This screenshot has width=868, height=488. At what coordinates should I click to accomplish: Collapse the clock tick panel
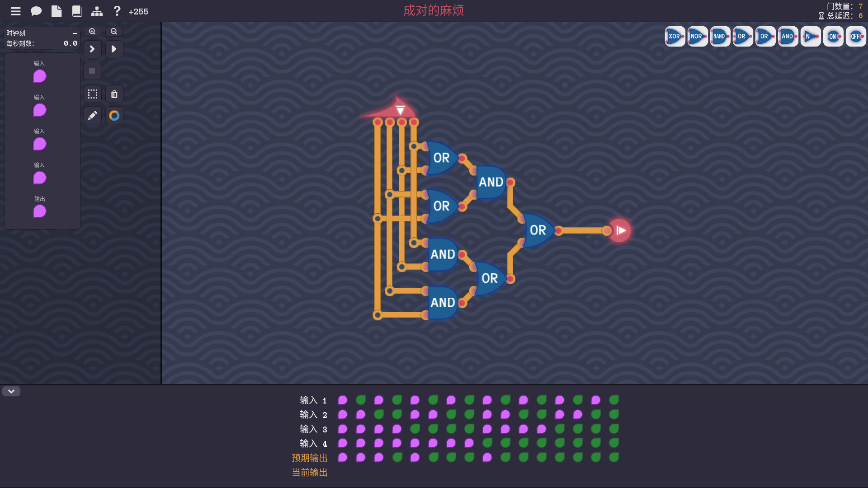click(75, 33)
